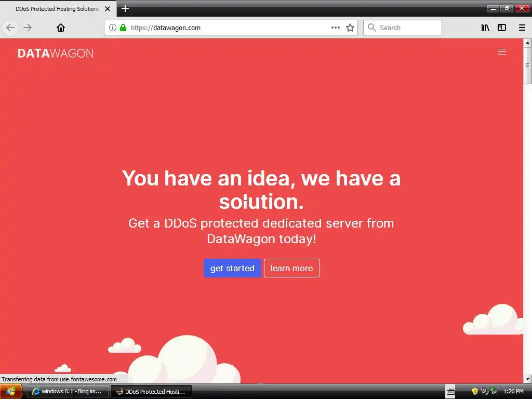This screenshot has height=399, width=532.
Task: Click the yellow security shield tray icon
Action: click(x=475, y=391)
